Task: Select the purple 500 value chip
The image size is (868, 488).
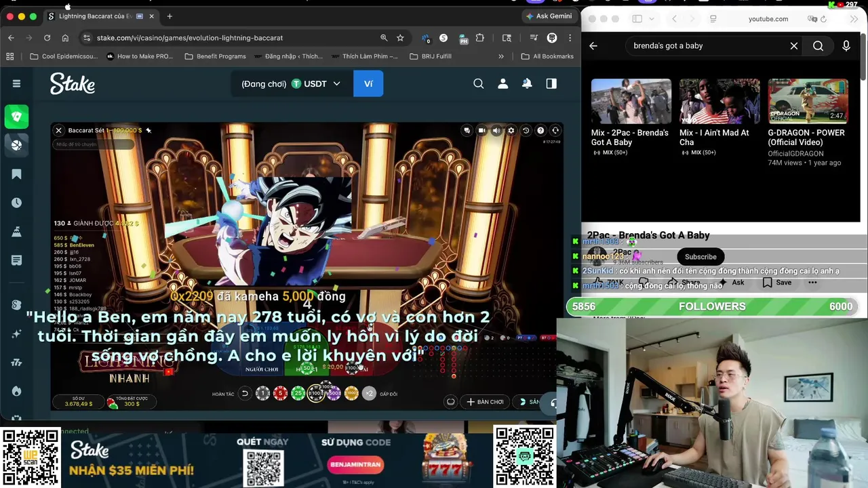Action: point(334,393)
